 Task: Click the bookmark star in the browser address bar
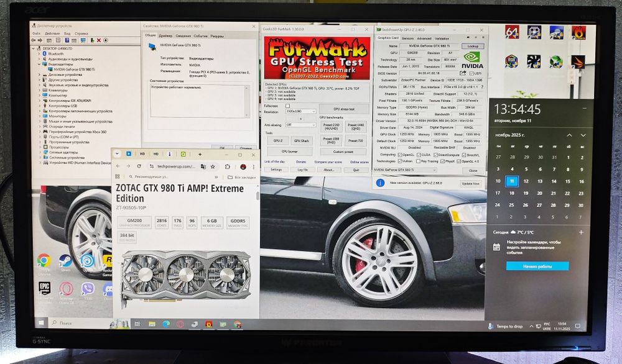[x=213, y=166]
